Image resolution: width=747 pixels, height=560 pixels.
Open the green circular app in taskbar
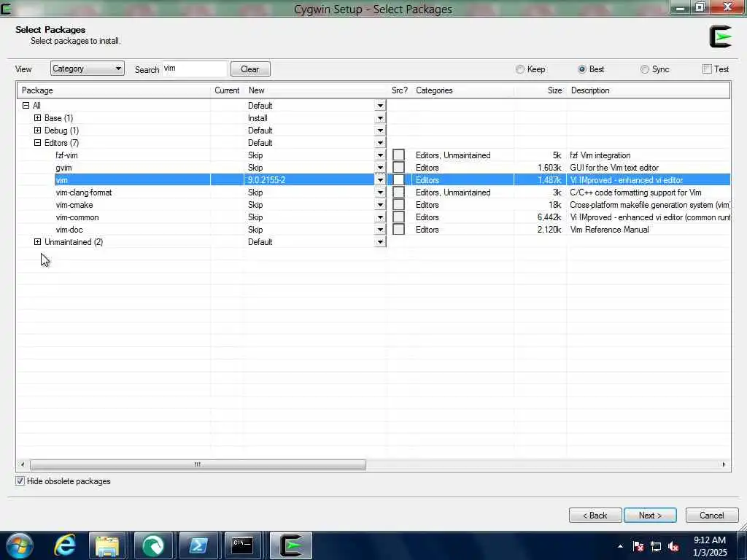point(153,545)
